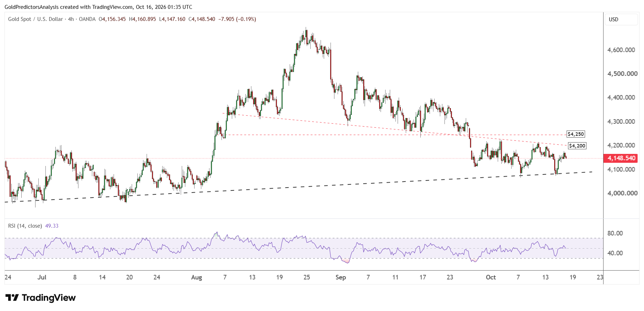The image size is (644, 311).
Task: Click the Oct label on the time axis
Action: click(491, 277)
